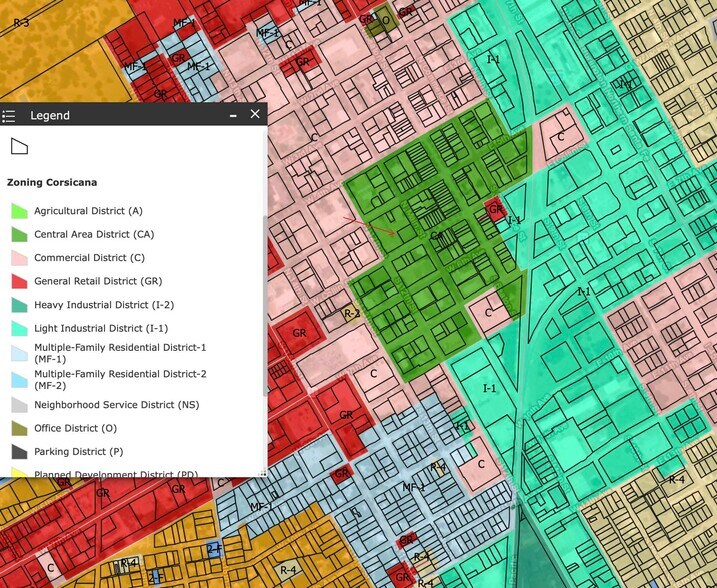717x588 pixels.
Task: Select the Light Industrial District (I-1) swatch
Action: pos(19,328)
